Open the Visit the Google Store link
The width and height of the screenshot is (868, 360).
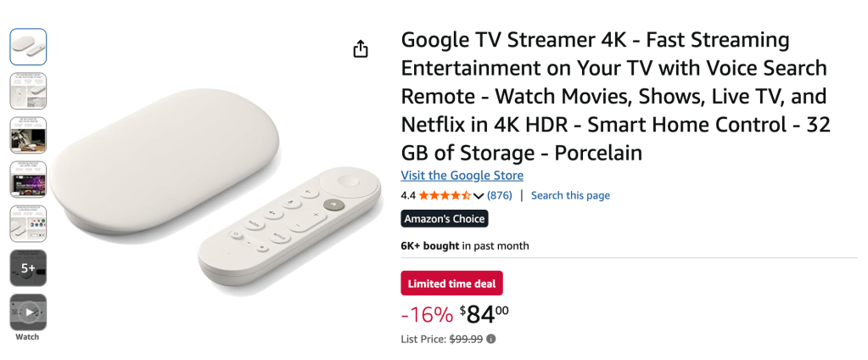pos(462,176)
